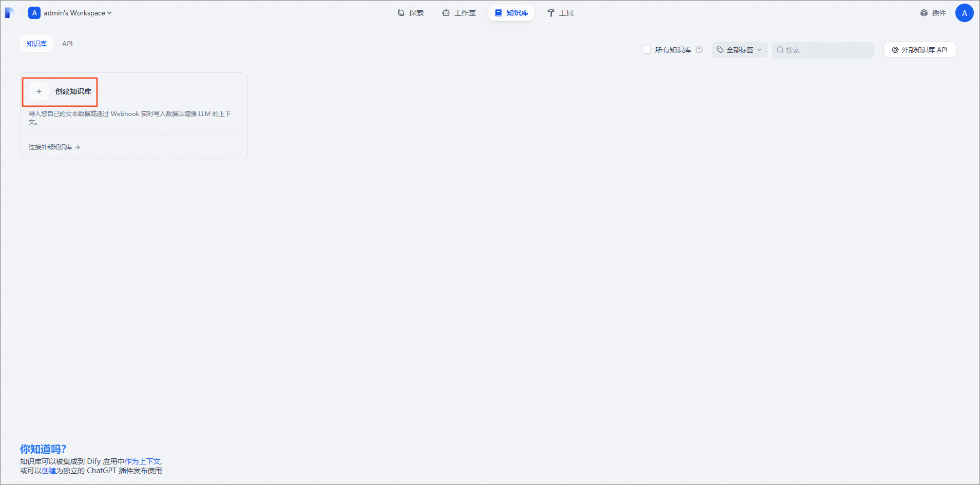The height and width of the screenshot is (485, 980).
Task: Click the Dify logo icon
Action: click(x=10, y=13)
